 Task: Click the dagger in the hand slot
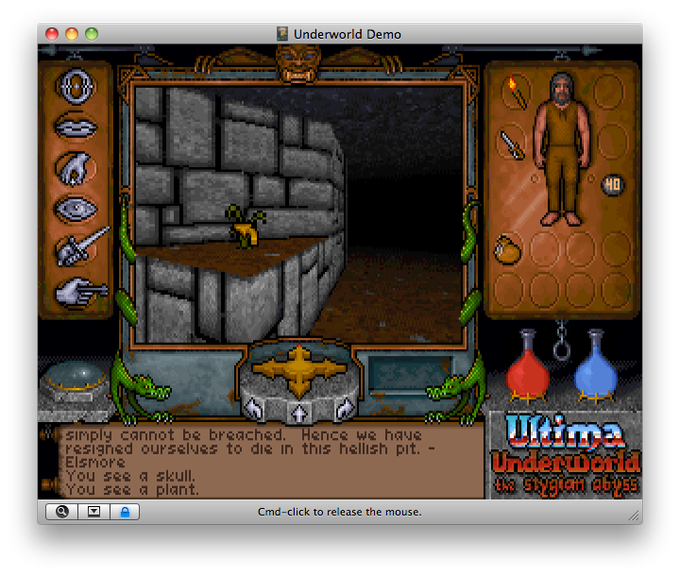coord(512,144)
